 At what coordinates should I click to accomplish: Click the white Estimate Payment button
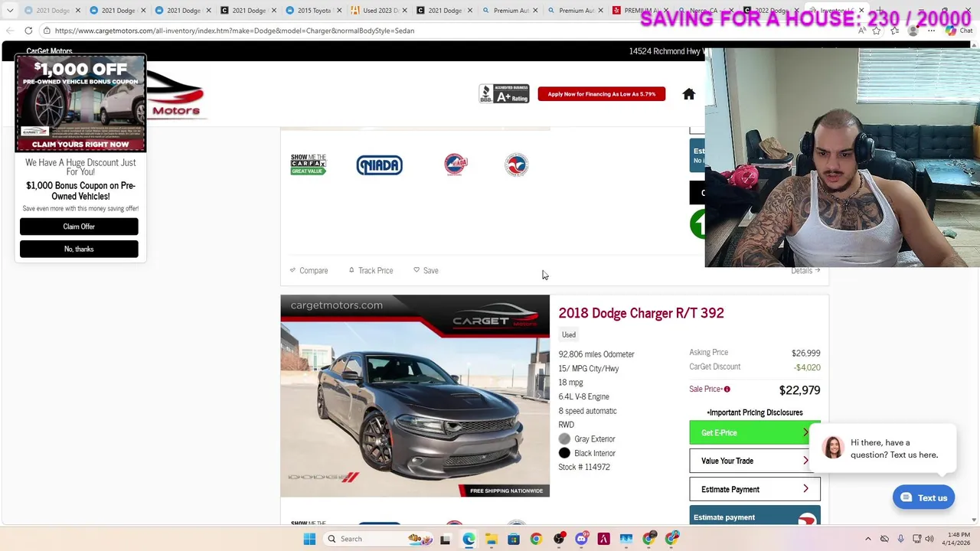754,489
